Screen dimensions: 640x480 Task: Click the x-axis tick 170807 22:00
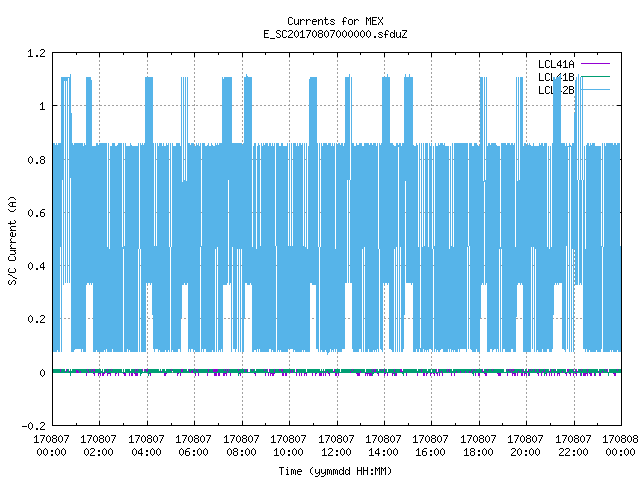(x=573, y=446)
